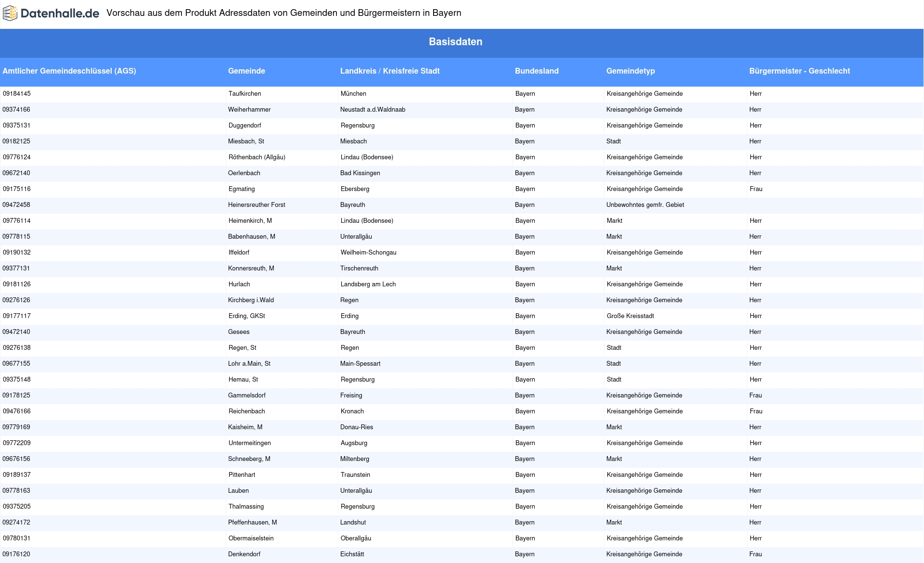Screen dimensions: 924x563
Task: Click the Heimenkirch, M cell
Action: [250, 220]
